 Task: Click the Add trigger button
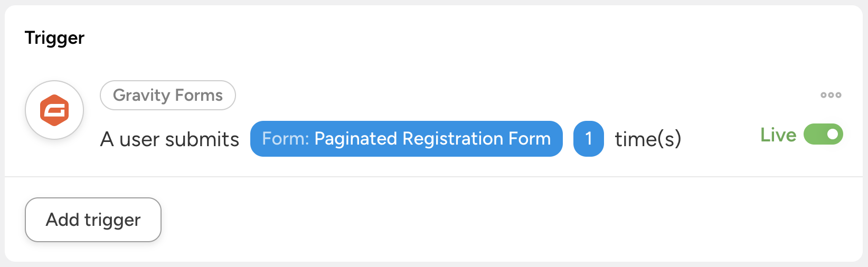pos(93,220)
